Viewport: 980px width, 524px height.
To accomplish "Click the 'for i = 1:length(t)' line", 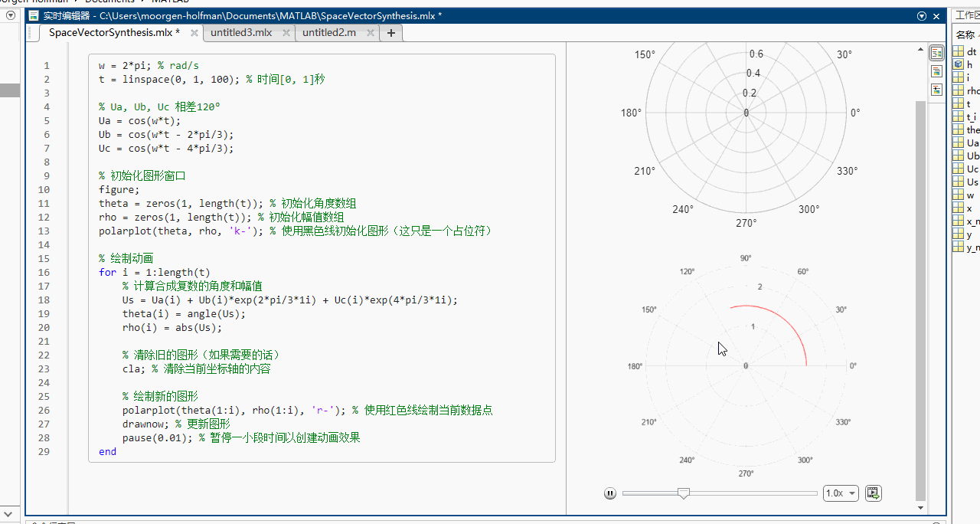I will (154, 273).
